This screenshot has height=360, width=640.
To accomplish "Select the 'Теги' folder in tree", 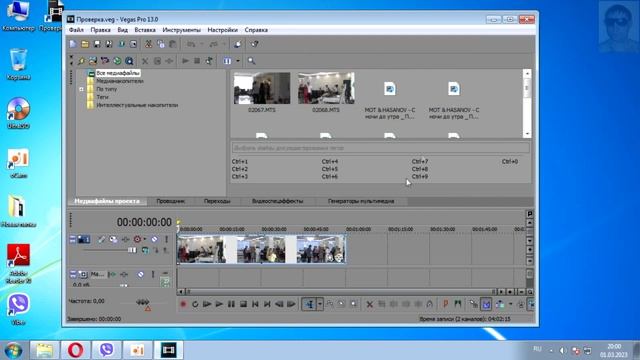I will [x=102, y=97].
